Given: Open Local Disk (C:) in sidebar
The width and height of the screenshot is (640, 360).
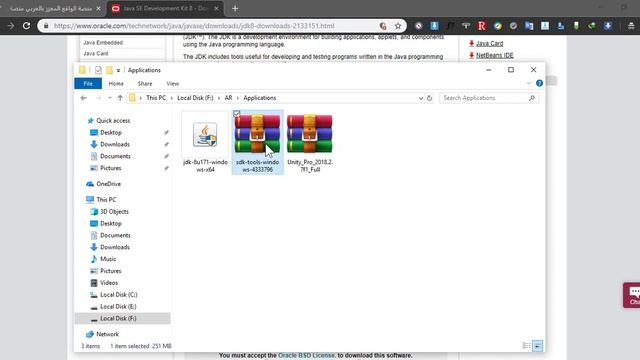Looking at the screenshot, I should coord(118,295).
